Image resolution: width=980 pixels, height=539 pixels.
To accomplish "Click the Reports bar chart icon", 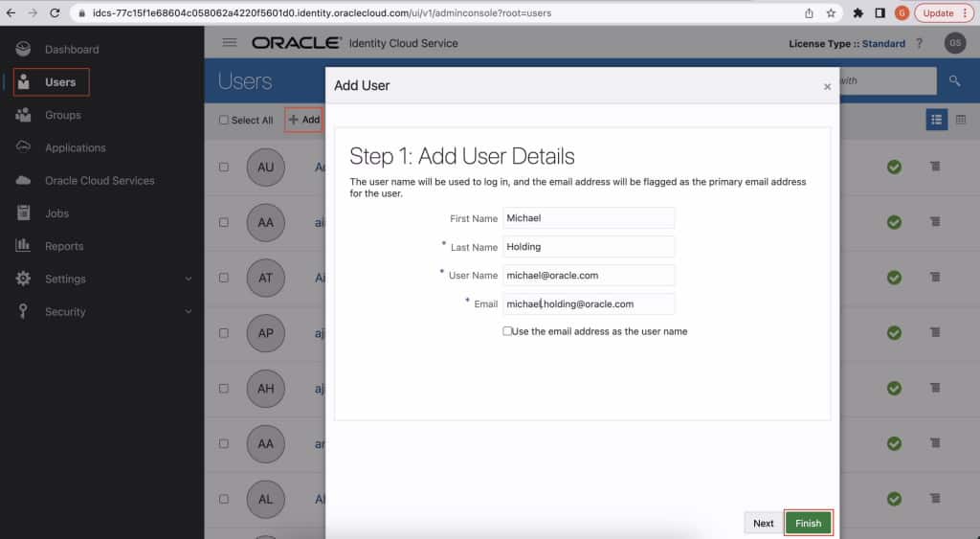I will tap(23, 245).
